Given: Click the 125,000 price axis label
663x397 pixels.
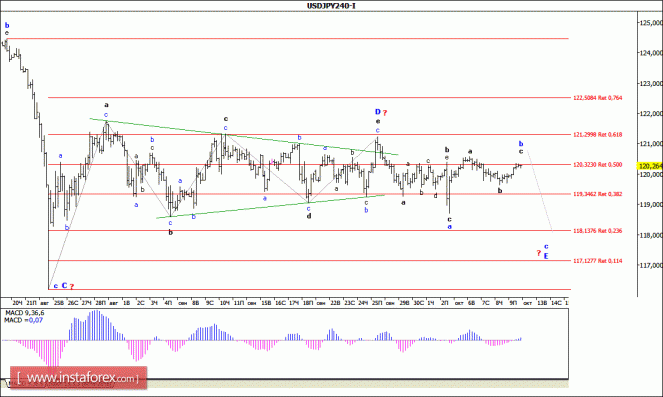Looking at the screenshot, I should (x=651, y=22).
